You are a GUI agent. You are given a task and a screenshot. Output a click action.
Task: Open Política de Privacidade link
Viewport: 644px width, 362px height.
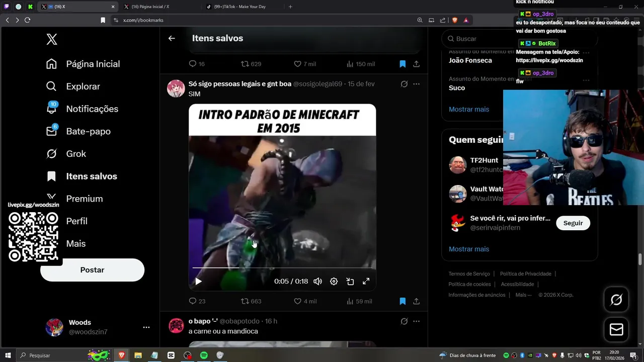click(x=526, y=274)
